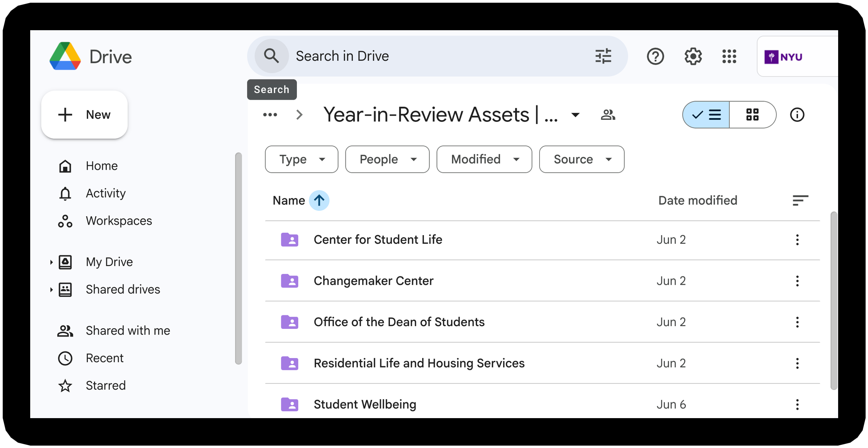The image size is (868, 448).
Task: Click the New button
Action: pos(84,115)
